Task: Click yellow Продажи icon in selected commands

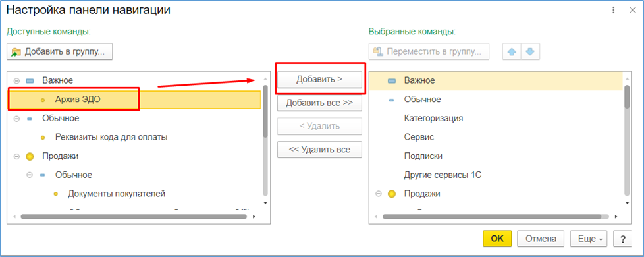Action: tap(391, 194)
